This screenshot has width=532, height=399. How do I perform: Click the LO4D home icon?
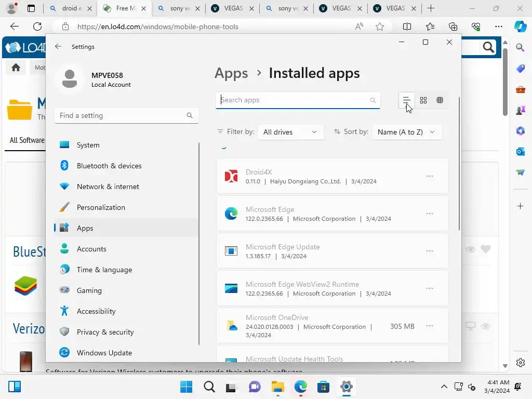(16, 68)
